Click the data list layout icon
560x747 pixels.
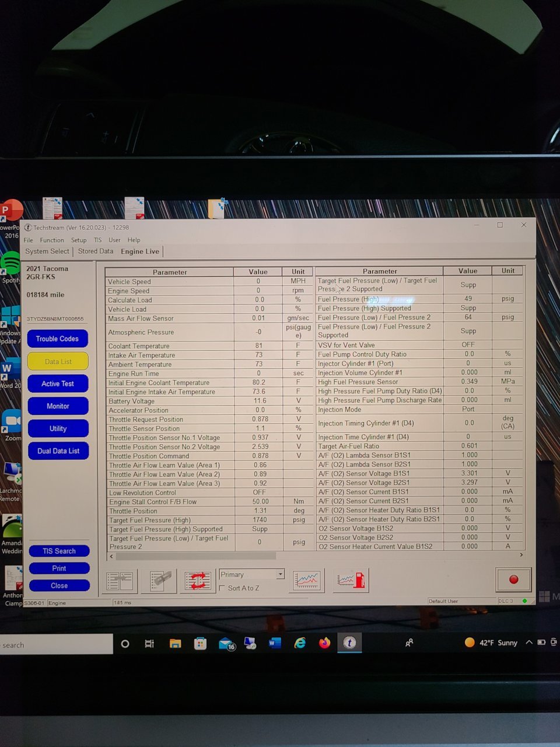point(120,581)
